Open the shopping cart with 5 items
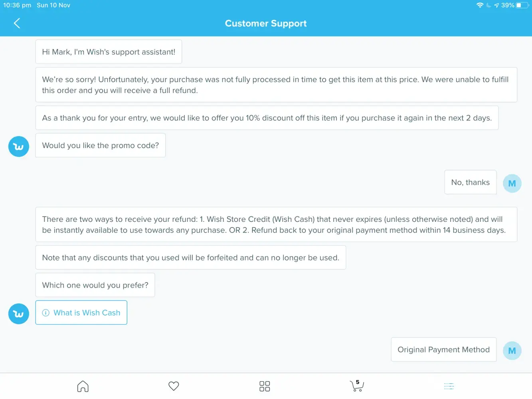The width and height of the screenshot is (532, 399). [356, 385]
